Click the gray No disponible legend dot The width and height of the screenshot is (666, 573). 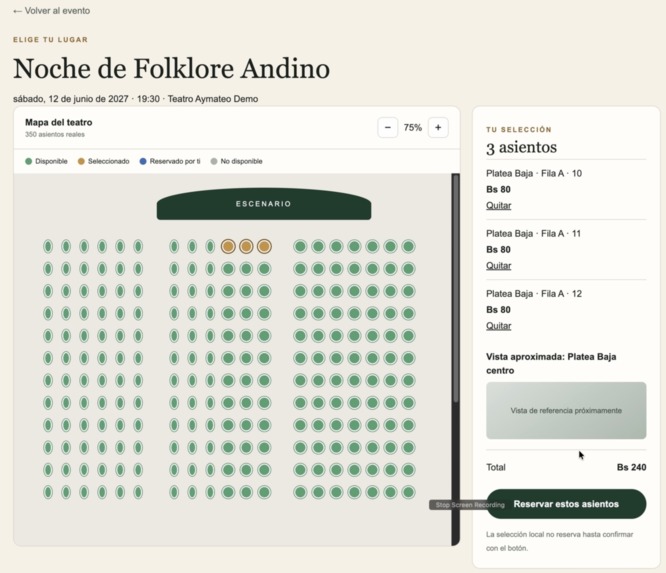[x=214, y=161]
